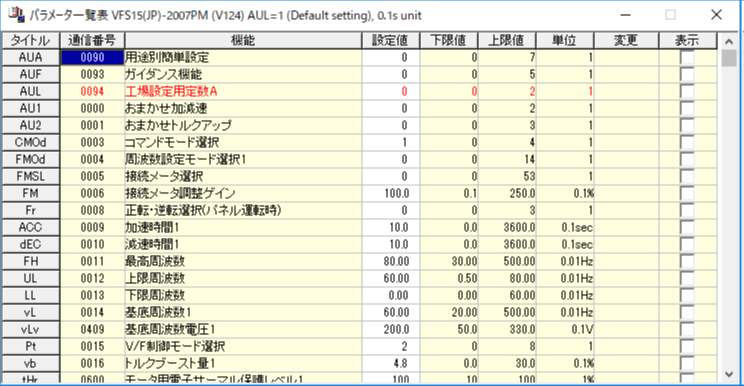Select the AUL title row button
Screen dimensions: 744x386
pos(30,92)
